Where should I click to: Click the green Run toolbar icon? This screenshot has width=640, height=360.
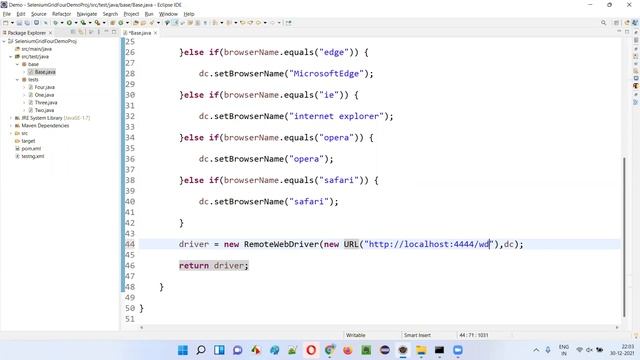(69, 23)
